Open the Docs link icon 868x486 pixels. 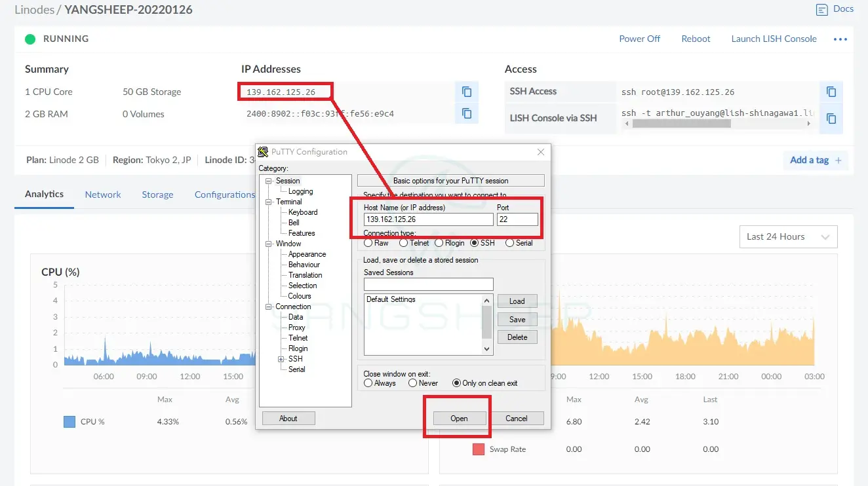click(822, 10)
